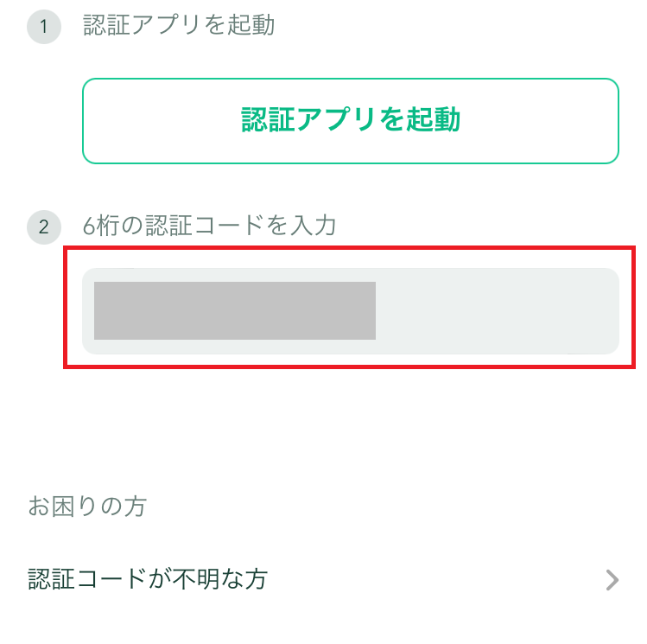Select the 6桁の認証コードを入力 label

209,226
